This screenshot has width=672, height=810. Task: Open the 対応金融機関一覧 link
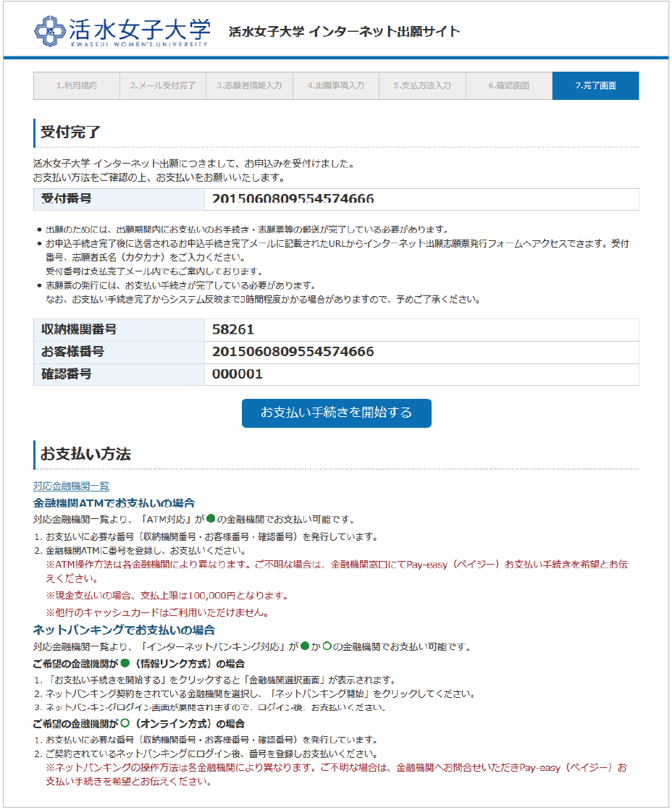[71, 486]
